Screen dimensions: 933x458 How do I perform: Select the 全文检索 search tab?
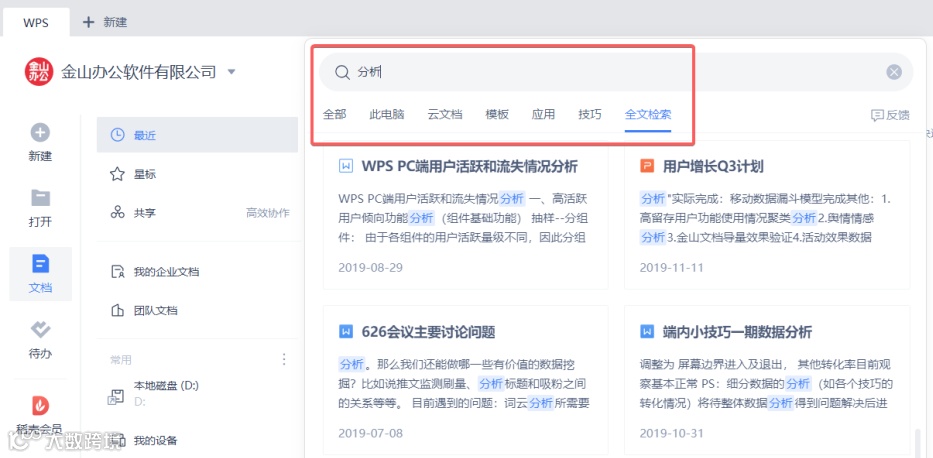(x=648, y=114)
